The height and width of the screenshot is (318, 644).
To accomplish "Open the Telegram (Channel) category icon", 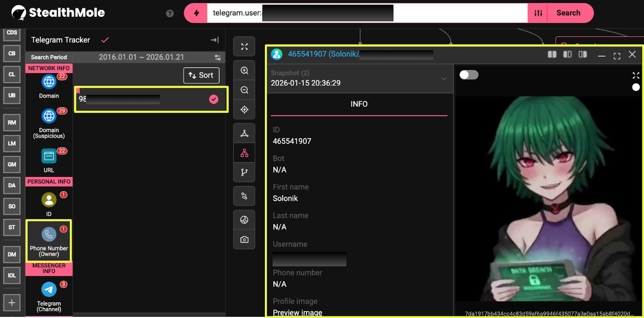I will pyautogui.click(x=49, y=289).
